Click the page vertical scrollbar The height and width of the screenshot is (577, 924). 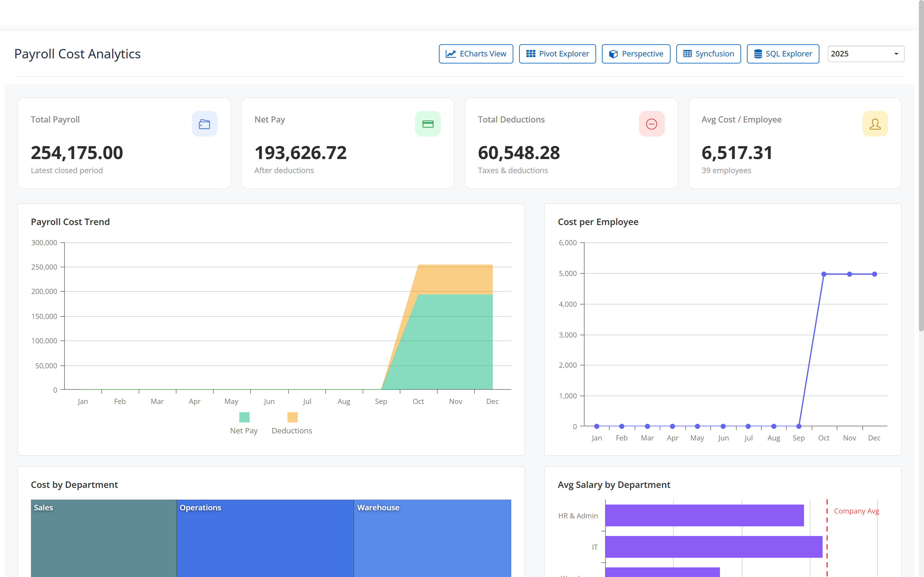pyautogui.click(x=921, y=166)
